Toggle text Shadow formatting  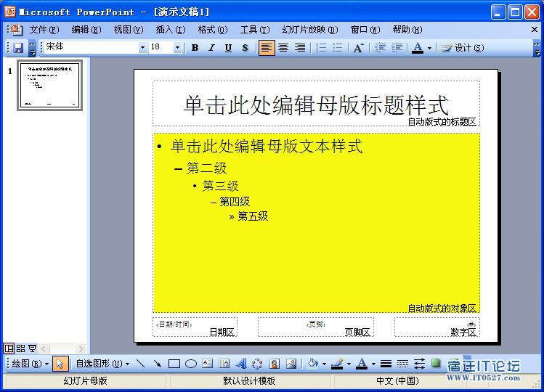point(245,47)
